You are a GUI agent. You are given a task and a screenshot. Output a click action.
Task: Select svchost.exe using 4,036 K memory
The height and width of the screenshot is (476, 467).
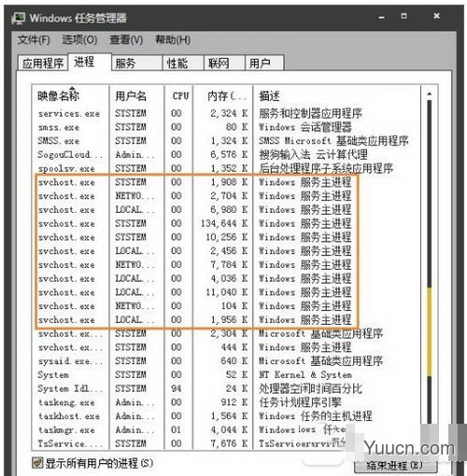coord(226,278)
